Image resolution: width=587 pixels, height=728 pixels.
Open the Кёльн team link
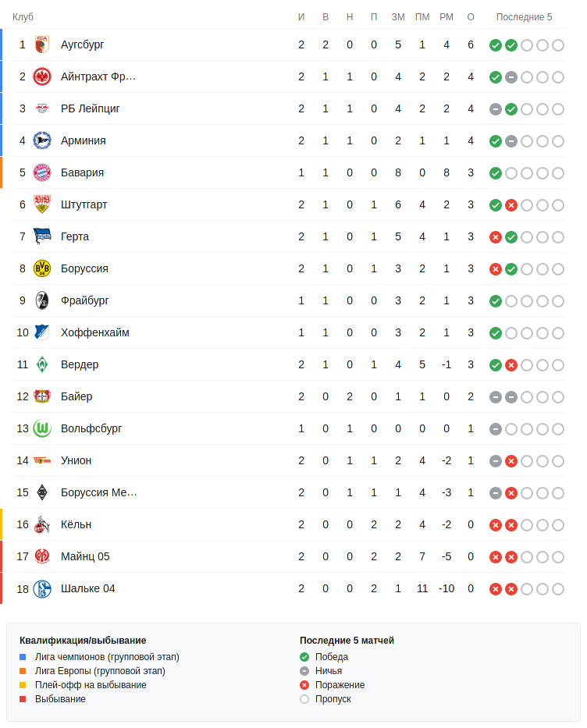(76, 524)
